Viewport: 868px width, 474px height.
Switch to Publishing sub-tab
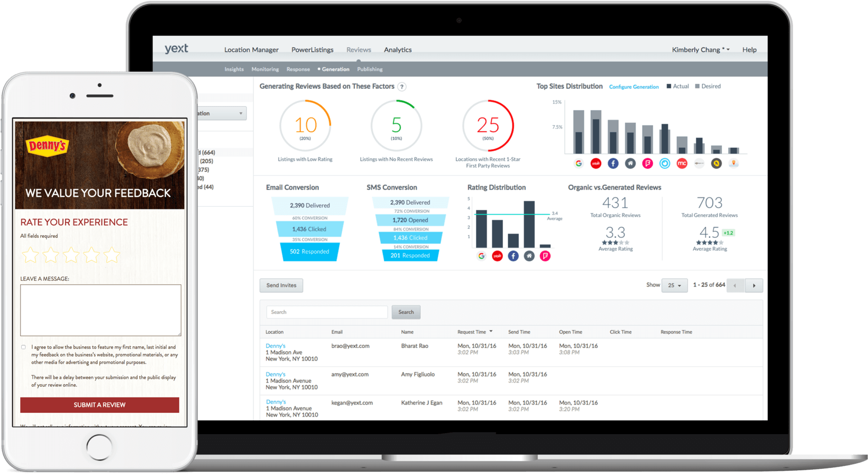click(x=370, y=69)
